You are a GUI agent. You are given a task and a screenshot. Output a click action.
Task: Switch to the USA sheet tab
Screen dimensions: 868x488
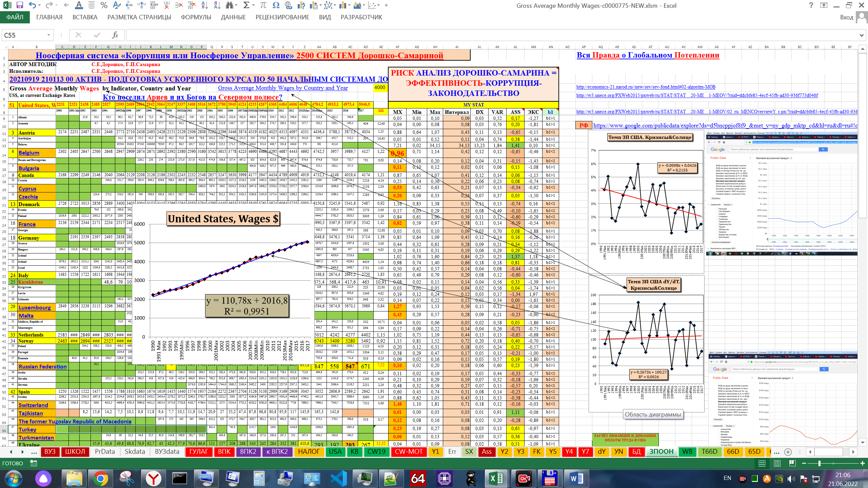point(335,451)
